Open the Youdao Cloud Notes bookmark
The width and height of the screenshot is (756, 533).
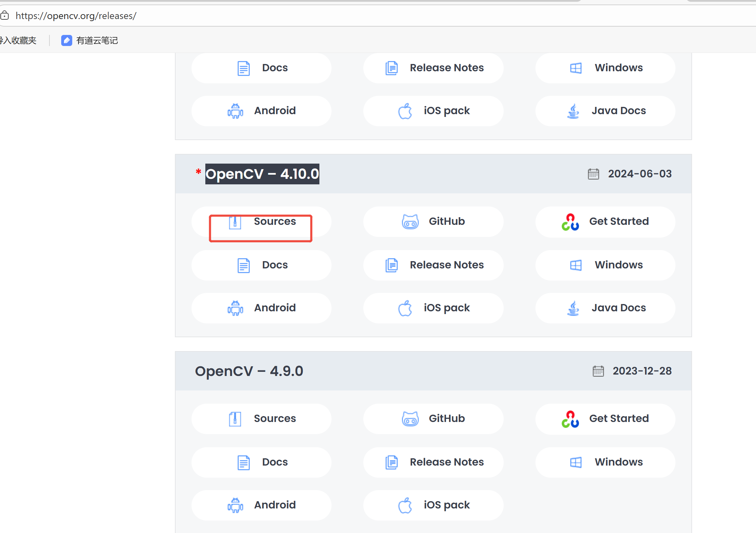point(90,40)
